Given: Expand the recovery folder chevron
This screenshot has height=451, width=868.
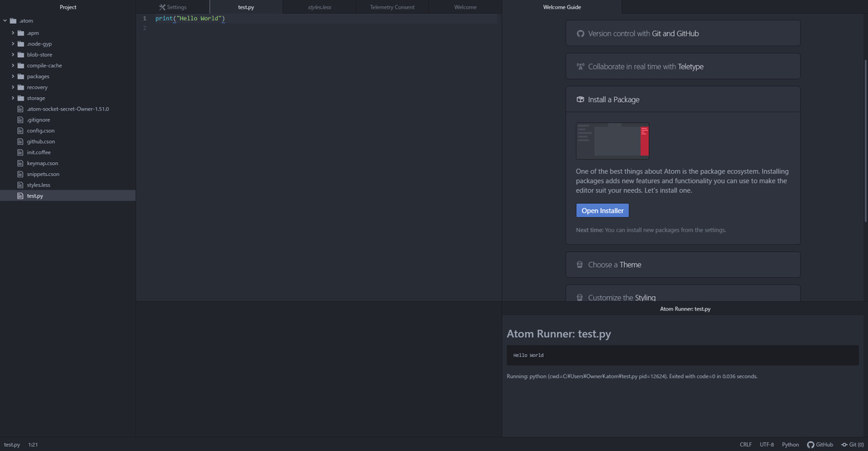Looking at the screenshot, I should coord(13,87).
